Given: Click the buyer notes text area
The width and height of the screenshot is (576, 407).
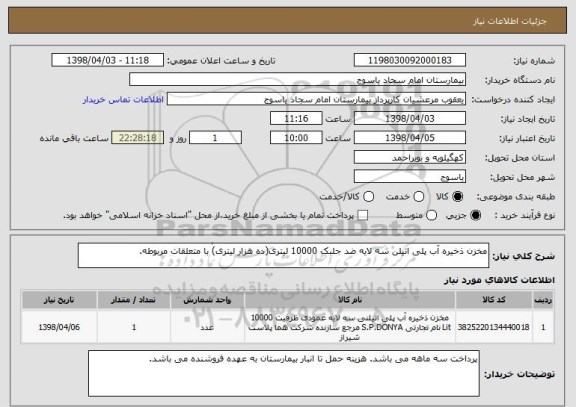Looking at the screenshot, I should (x=284, y=373).
